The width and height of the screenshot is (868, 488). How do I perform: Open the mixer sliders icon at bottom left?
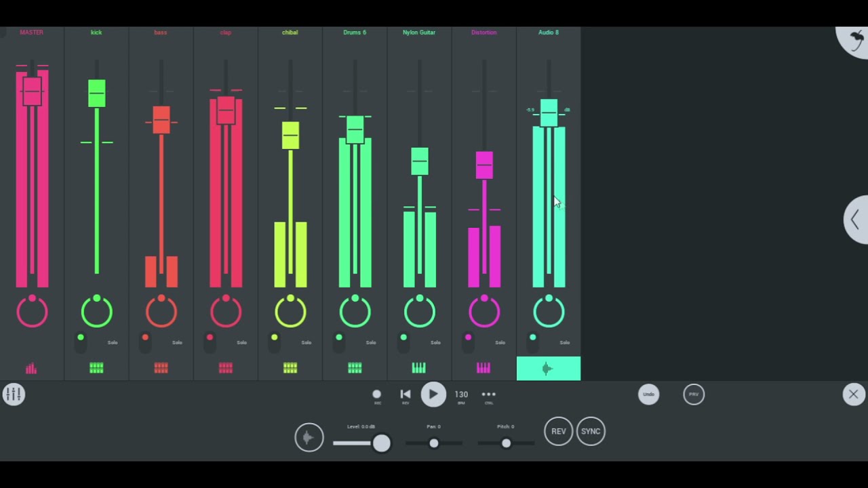pyautogui.click(x=14, y=394)
